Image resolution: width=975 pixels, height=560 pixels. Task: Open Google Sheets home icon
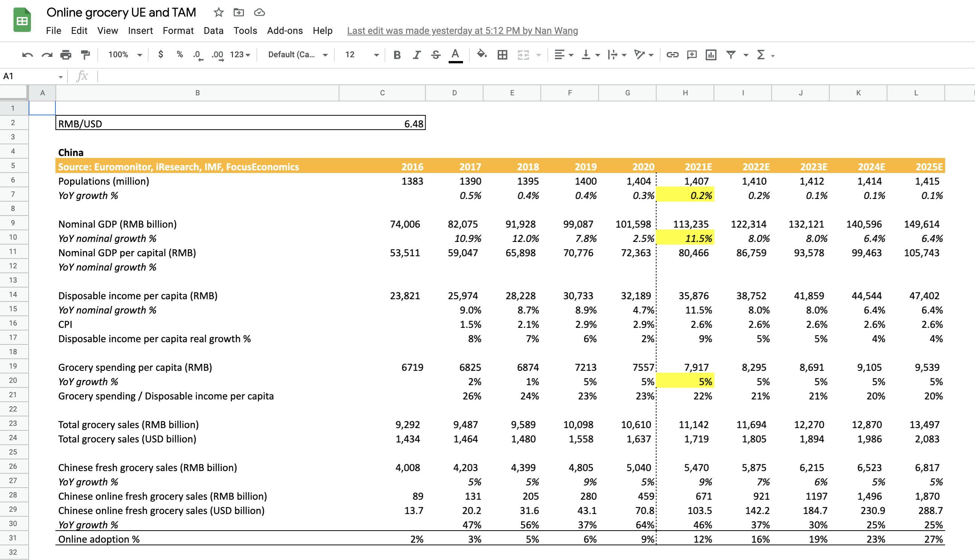pyautogui.click(x=22, y=20)
